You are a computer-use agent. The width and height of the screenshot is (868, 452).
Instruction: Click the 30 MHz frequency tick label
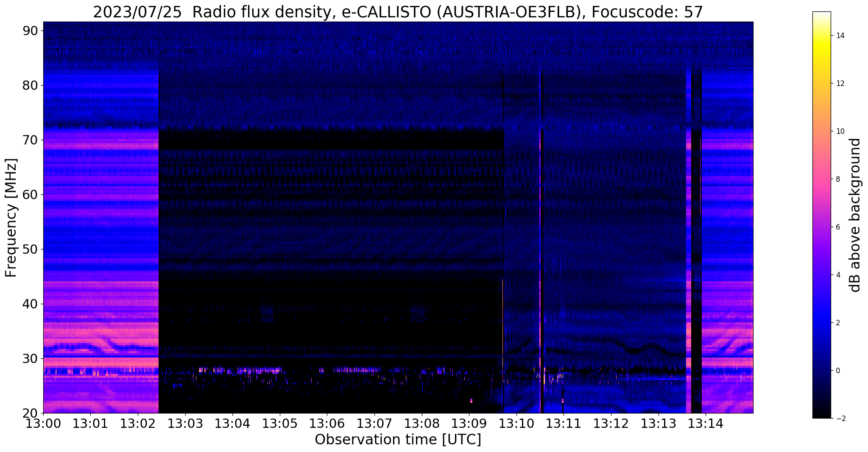coord(31,358)
